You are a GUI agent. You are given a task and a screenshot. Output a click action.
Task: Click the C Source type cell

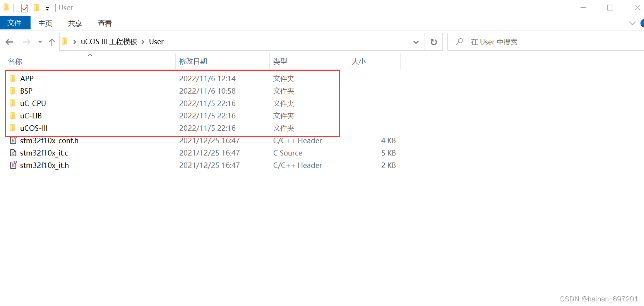288,153
